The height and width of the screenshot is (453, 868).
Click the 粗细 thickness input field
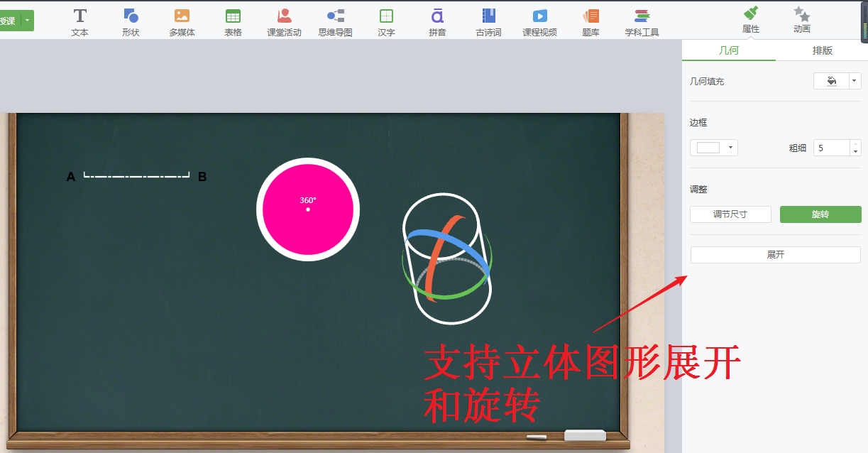[831, 148]
